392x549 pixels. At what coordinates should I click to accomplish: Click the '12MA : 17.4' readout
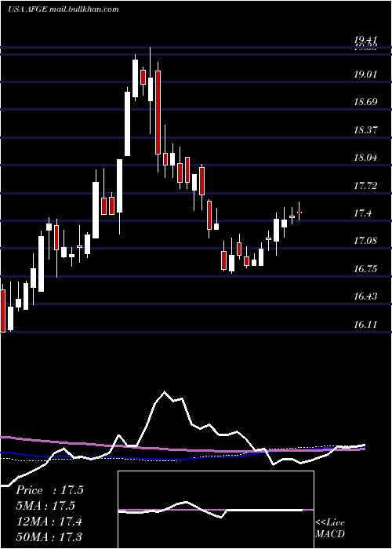[x=49, y=522]
